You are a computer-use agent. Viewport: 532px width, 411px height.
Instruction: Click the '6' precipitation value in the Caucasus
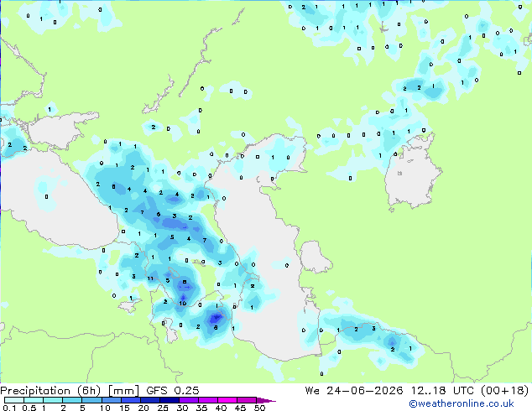click(158, 215)
